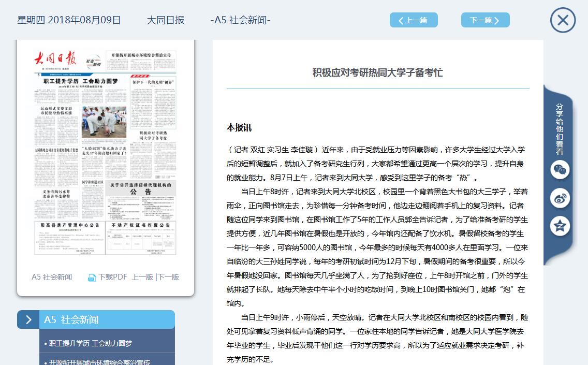588x365 pixels.
Task: Click the 分享给他们看看 share label
Action: point(560,129)
